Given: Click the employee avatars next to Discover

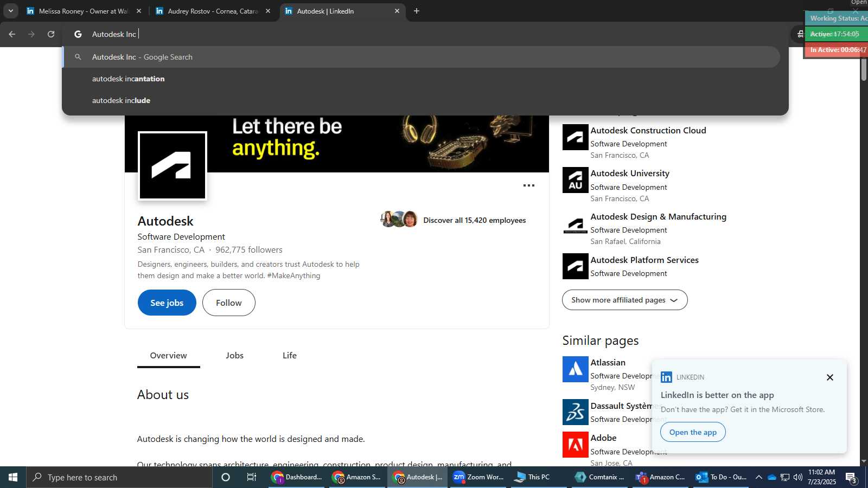Looking at the screenshot, I should [399, 219].
